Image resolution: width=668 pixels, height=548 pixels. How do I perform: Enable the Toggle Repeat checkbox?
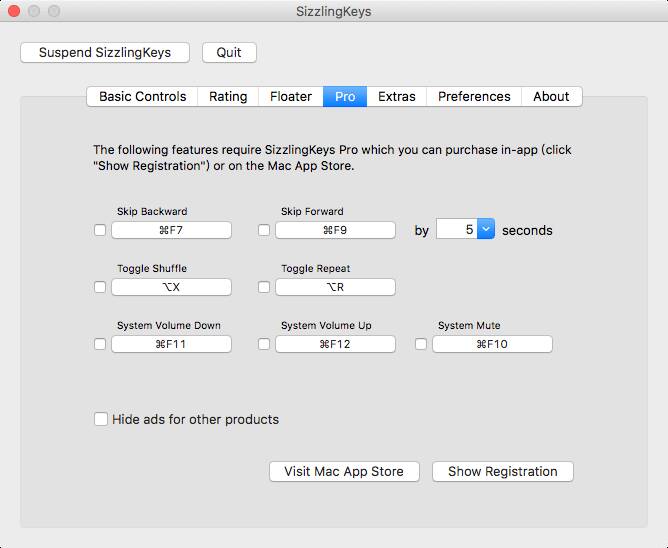click(264, 287)
